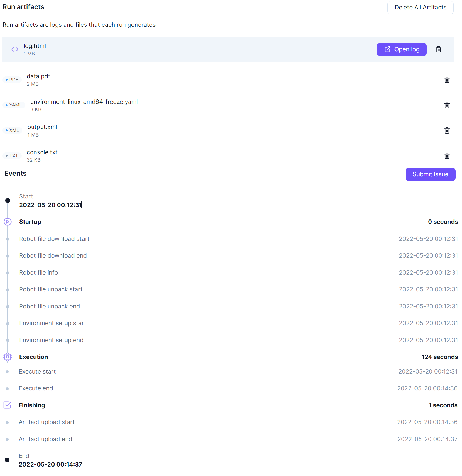
Task: Click the End timeline marker dot
Action: point(7,460)
